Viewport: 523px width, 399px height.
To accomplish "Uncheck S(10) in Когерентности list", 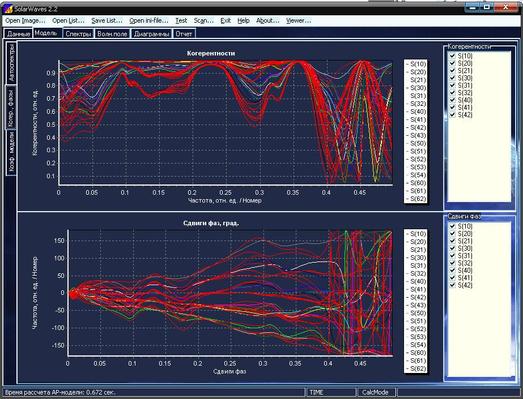I will pos(453,55).
